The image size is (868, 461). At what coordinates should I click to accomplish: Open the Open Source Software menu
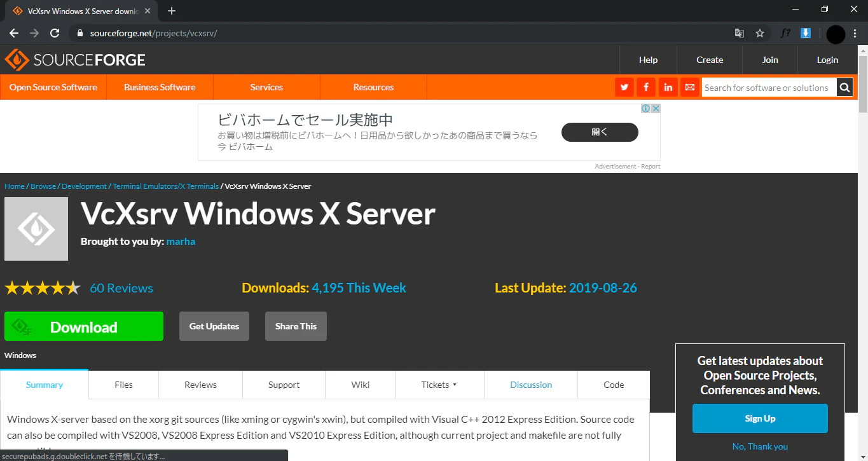coord(53,87)
